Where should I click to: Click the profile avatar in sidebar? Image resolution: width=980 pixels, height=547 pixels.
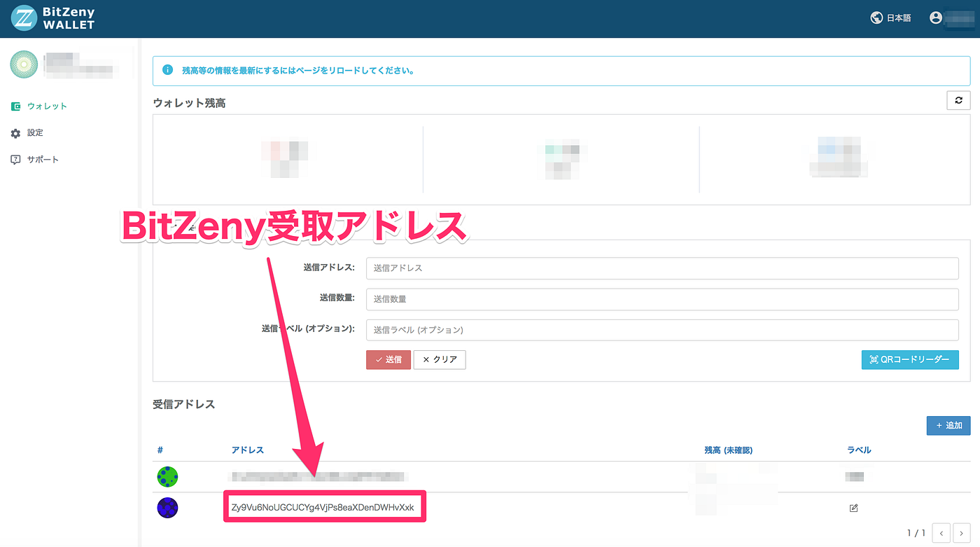[24, 64]
